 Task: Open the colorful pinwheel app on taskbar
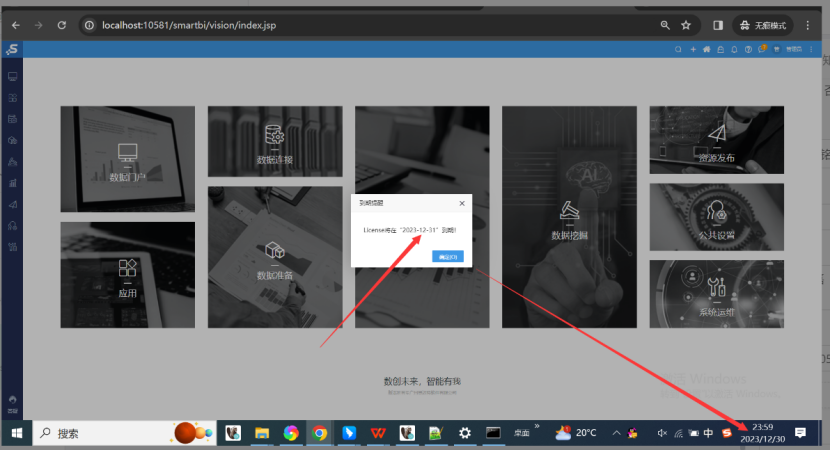(291, 434)
